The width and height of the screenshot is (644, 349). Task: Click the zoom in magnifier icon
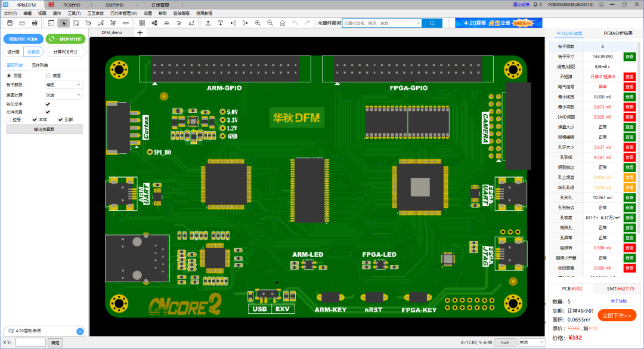pyautogui.click(x=258, y=23)
